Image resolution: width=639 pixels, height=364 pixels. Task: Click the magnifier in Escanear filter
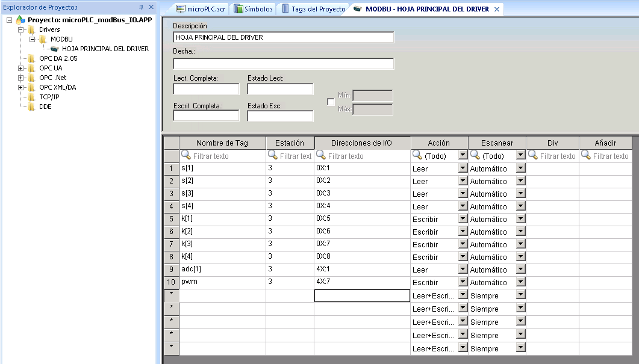tap(475, 155)
